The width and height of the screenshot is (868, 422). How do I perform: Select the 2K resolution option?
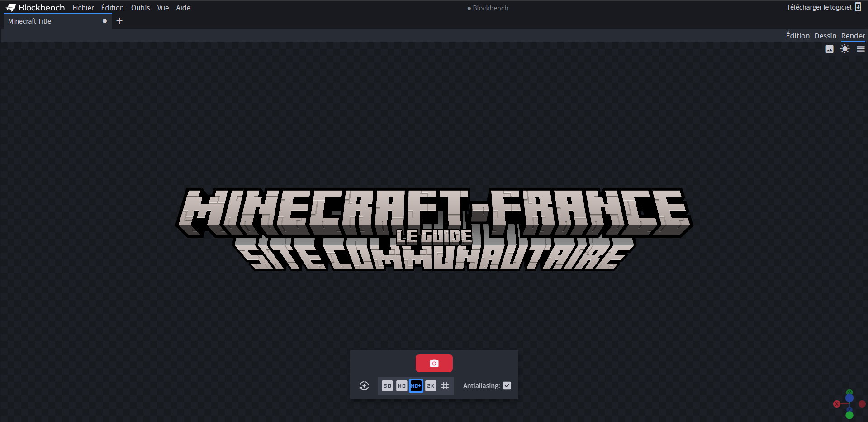(x=431, y=386)
